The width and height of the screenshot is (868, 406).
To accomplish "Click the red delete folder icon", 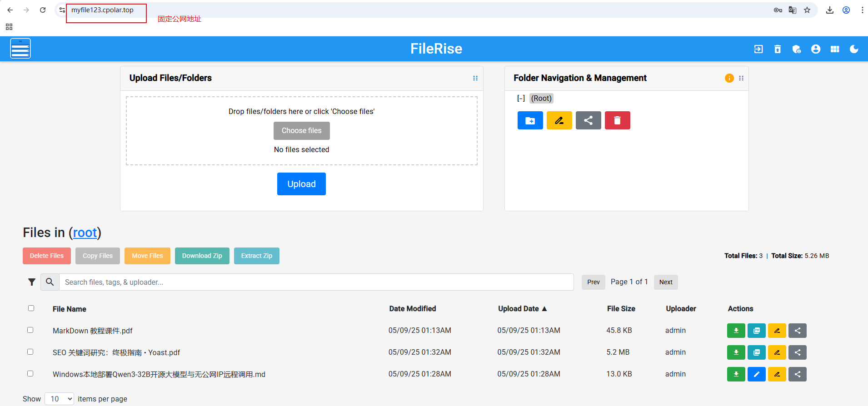I will click(617, 120).
